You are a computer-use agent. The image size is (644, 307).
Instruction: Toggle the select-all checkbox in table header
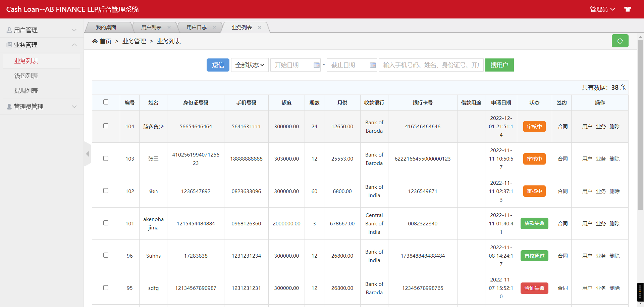point(106,102)
